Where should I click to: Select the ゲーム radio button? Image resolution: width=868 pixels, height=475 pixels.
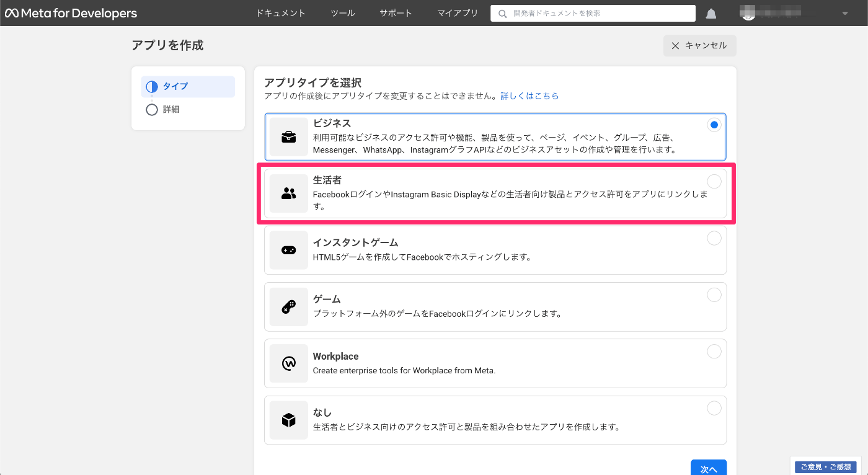point(714,295)
